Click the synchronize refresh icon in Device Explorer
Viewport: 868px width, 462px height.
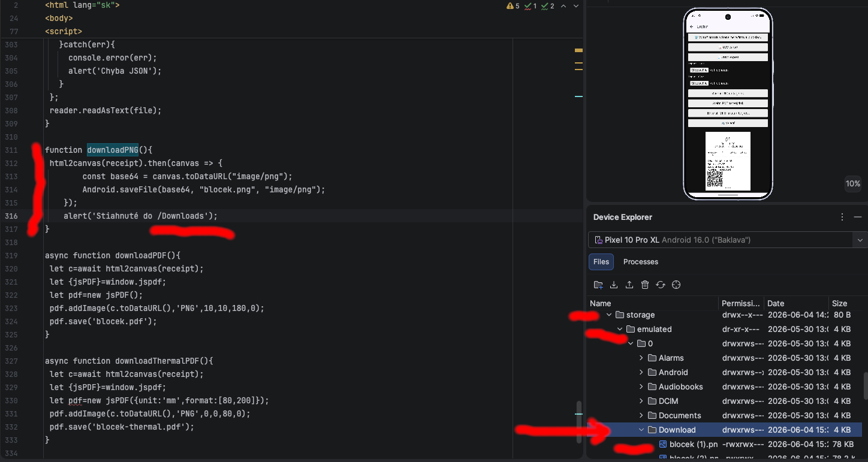click(661, 285)
